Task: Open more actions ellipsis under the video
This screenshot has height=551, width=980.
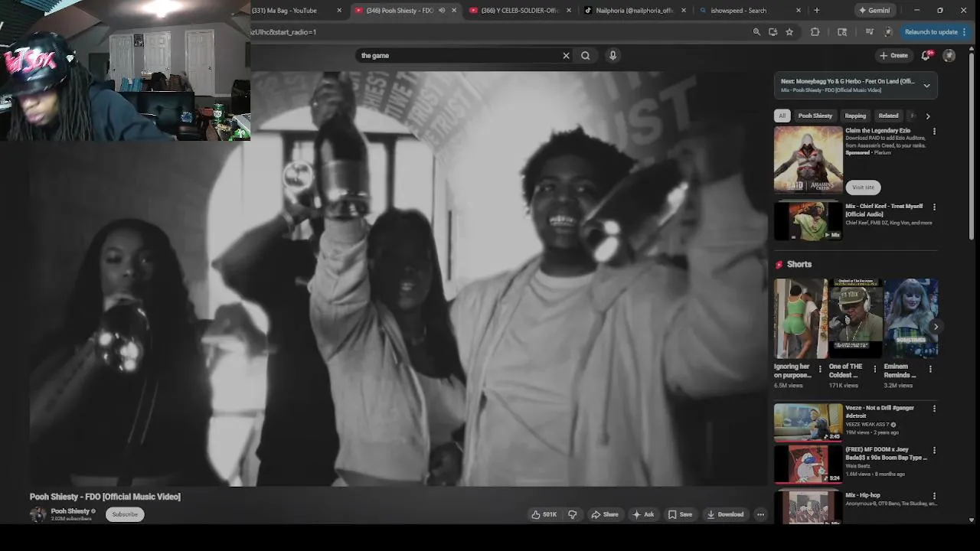Action: [760, 514]
